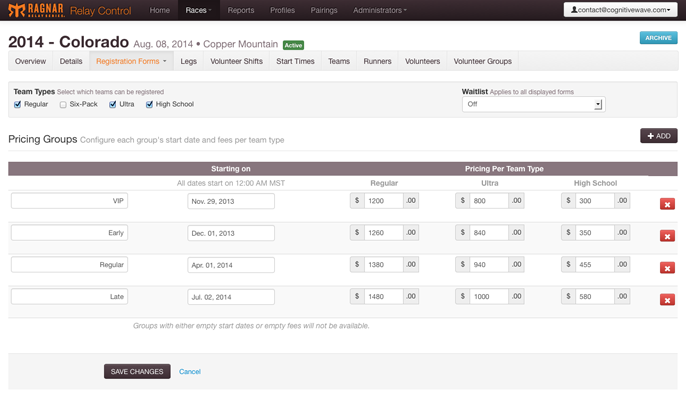The width and height of the screenshot is (686, 405).
Task: Click the Cancel link
Action: pos(189,372)
